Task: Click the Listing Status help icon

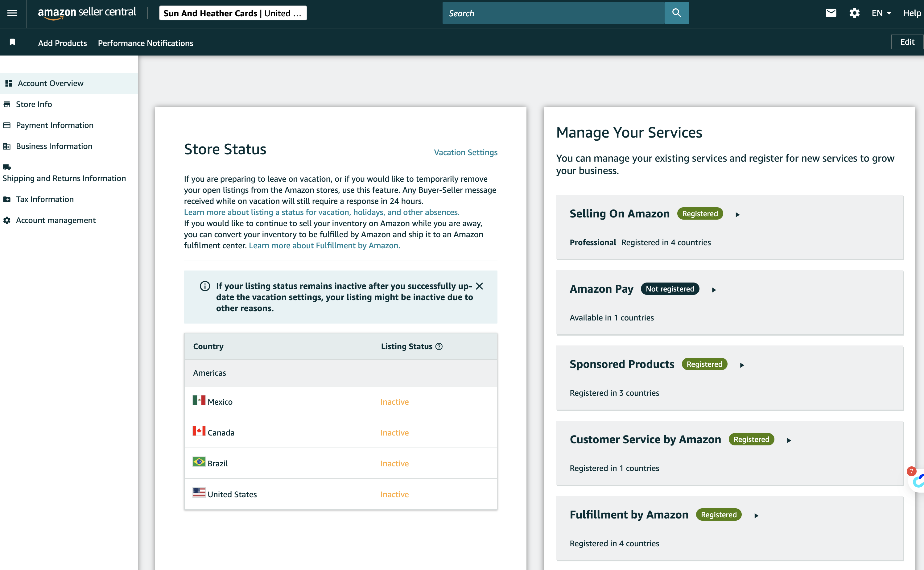Action: [x=439, y=346]
